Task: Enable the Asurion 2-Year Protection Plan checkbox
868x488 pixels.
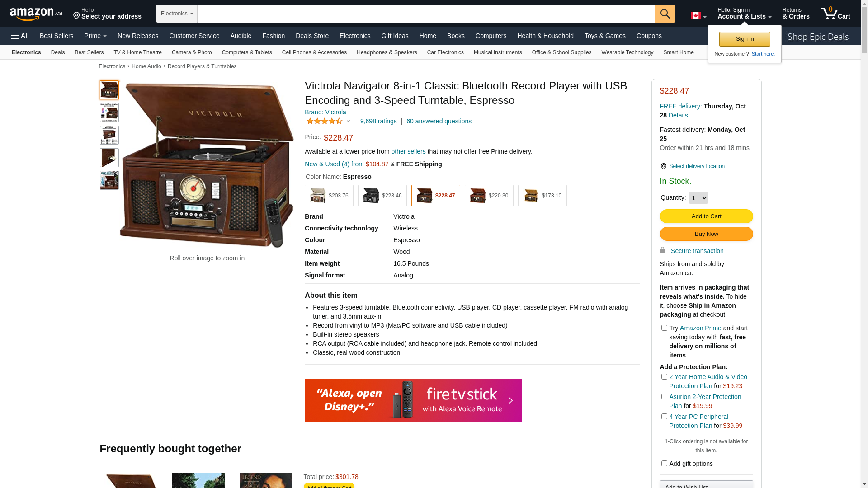Action: click(x=664, y=397)
